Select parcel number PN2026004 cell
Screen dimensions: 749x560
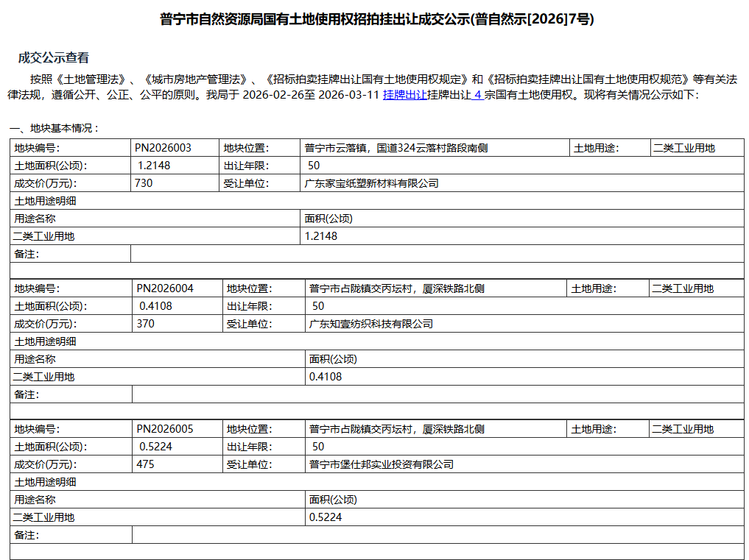pos(165,288)
